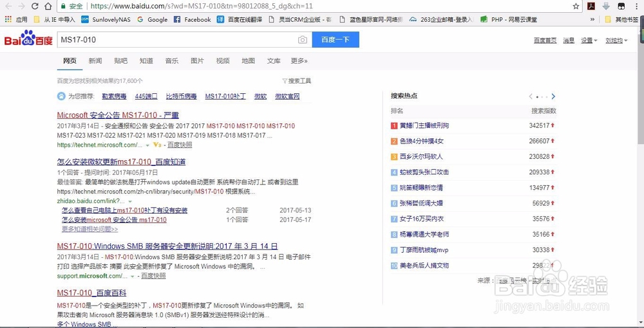Open Facebook bookmark
This screenshot has width=644, height=328.
[192, 19]
